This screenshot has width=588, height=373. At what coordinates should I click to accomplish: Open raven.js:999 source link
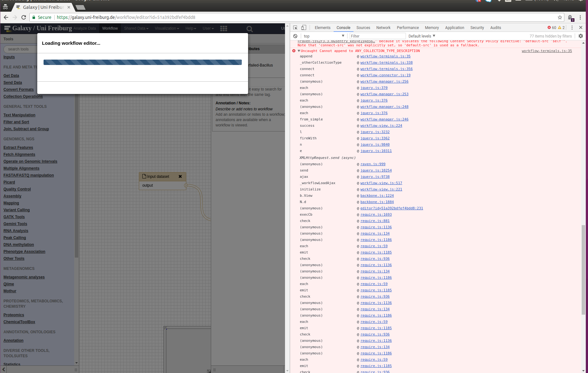(373, 164)
